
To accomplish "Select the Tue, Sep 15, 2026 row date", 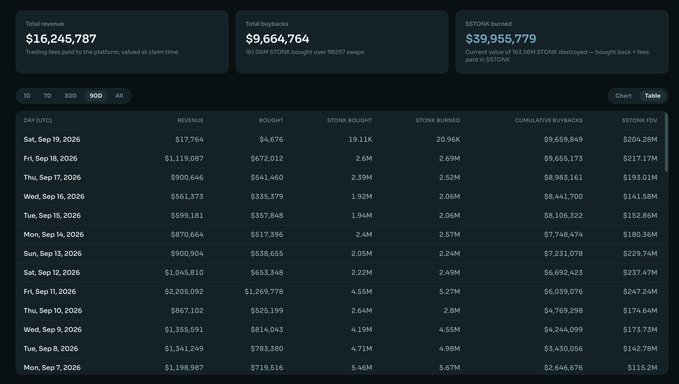I will click(x=52, y=216).
